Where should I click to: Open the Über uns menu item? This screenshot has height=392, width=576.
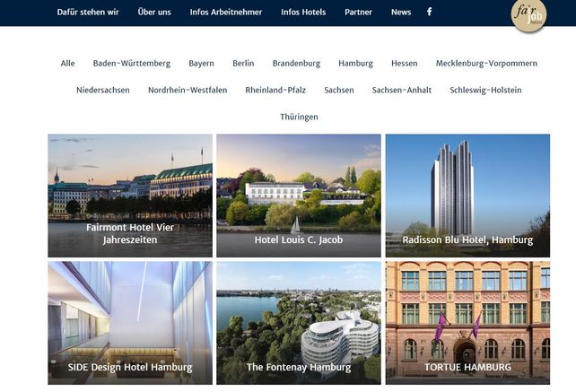154,13
